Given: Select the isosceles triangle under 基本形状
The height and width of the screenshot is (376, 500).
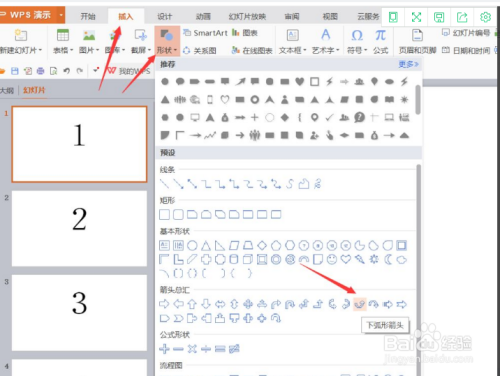Looking at the screenshot, I should tap(206, 246).
